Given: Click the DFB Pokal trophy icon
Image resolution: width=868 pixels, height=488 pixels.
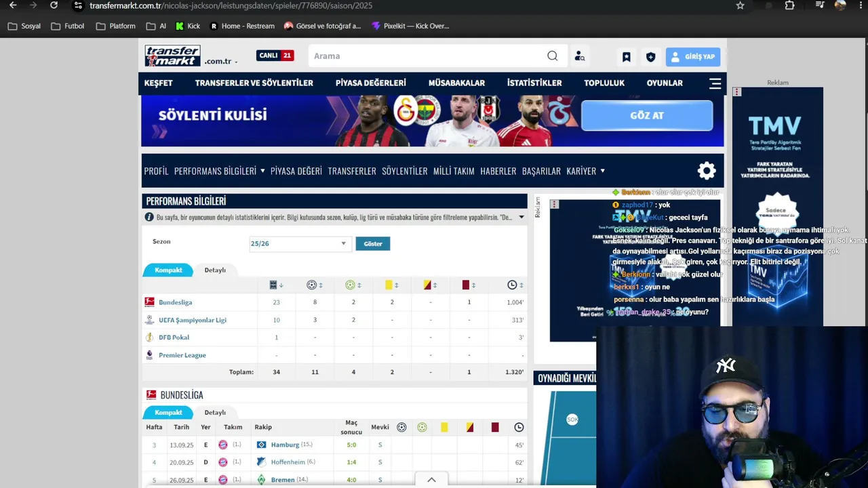Looking at the screenshot, I should click(150, 338).
